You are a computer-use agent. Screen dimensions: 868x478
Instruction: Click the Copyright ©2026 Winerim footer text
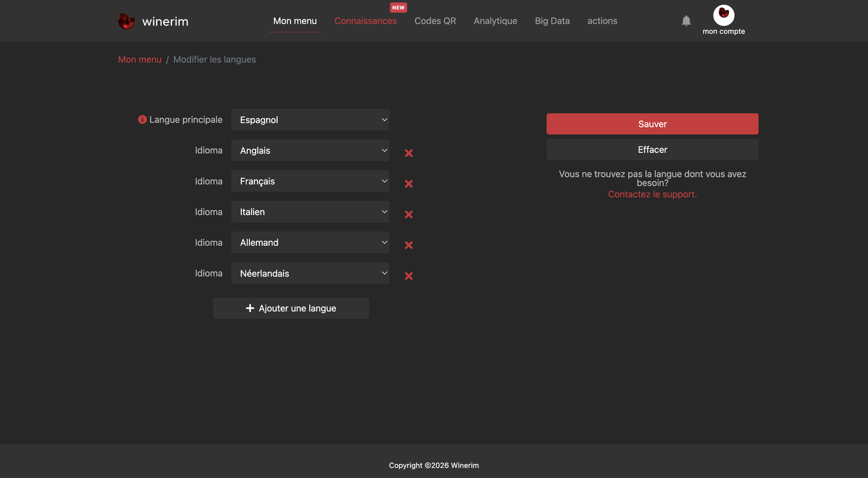click(434, 465)
